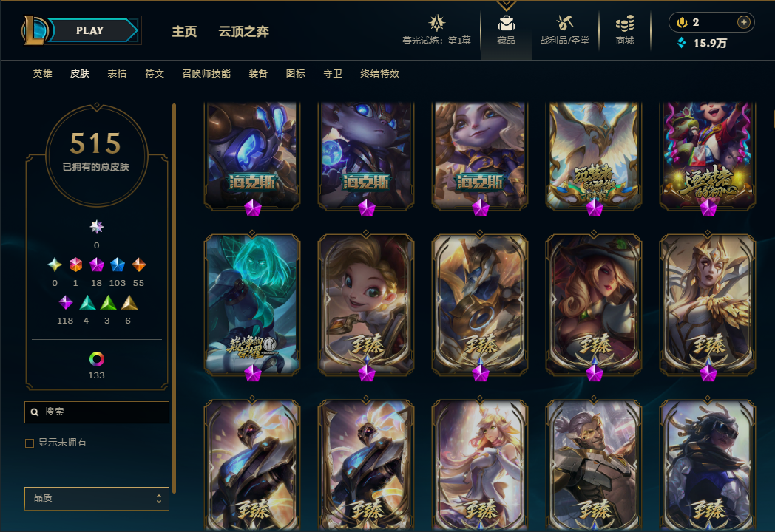Open the 终结特效 tab
The image size is (775, 532).
[379, 74]
